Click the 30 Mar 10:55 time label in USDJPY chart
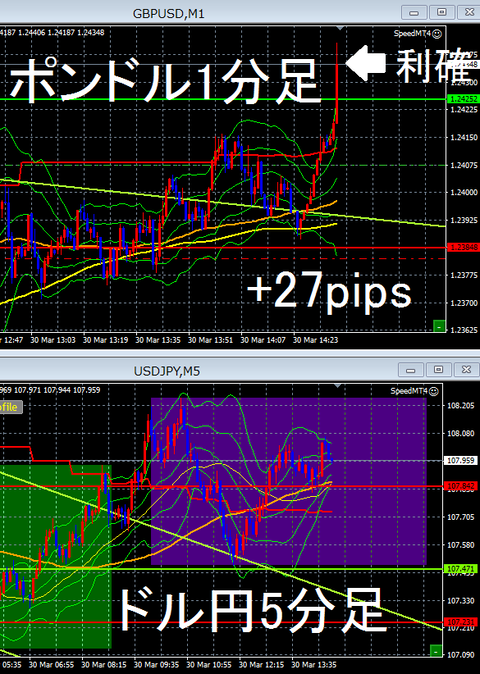 click(208, 665)
